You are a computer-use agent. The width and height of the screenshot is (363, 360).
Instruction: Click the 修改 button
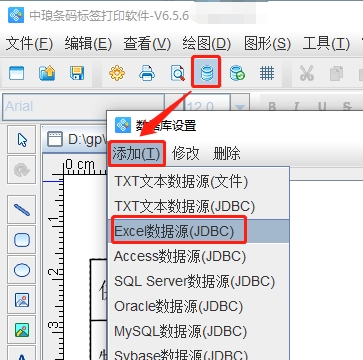click(186, 154)
